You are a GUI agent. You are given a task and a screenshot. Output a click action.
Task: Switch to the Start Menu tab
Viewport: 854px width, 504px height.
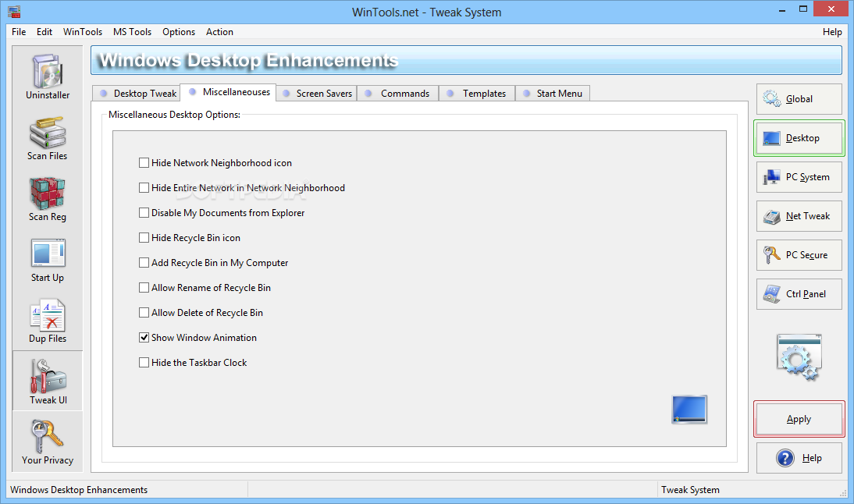click(x=552, y=94)
